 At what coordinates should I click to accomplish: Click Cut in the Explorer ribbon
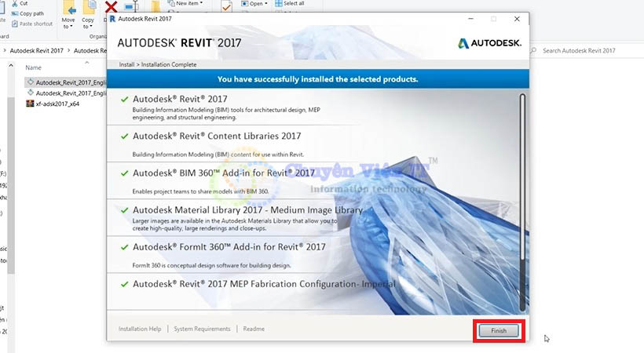pos(20,3)
